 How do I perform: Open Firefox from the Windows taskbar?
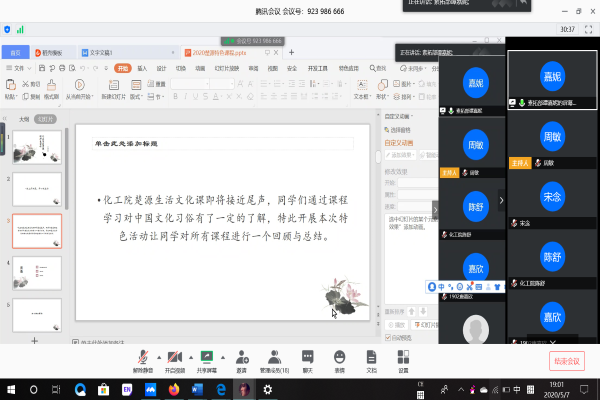(172, 388)
